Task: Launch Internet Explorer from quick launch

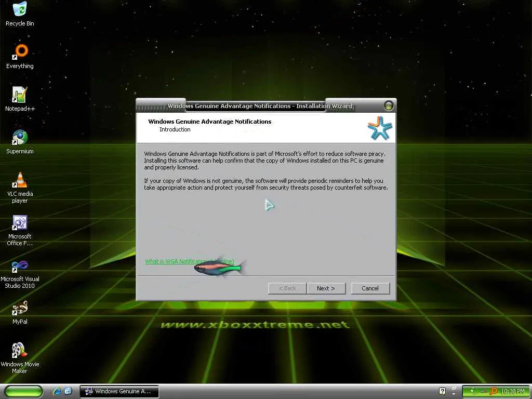Action: pos(57,391)
